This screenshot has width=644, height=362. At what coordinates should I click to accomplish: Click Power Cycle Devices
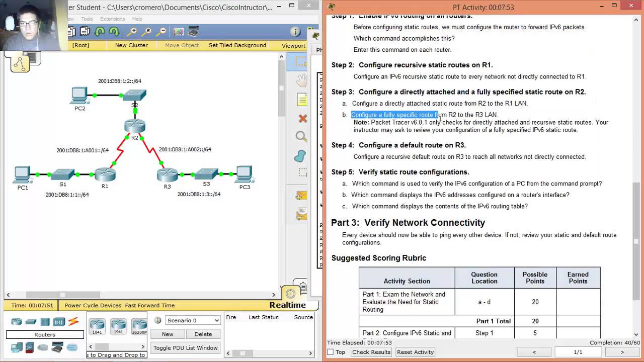click(93, 305)
